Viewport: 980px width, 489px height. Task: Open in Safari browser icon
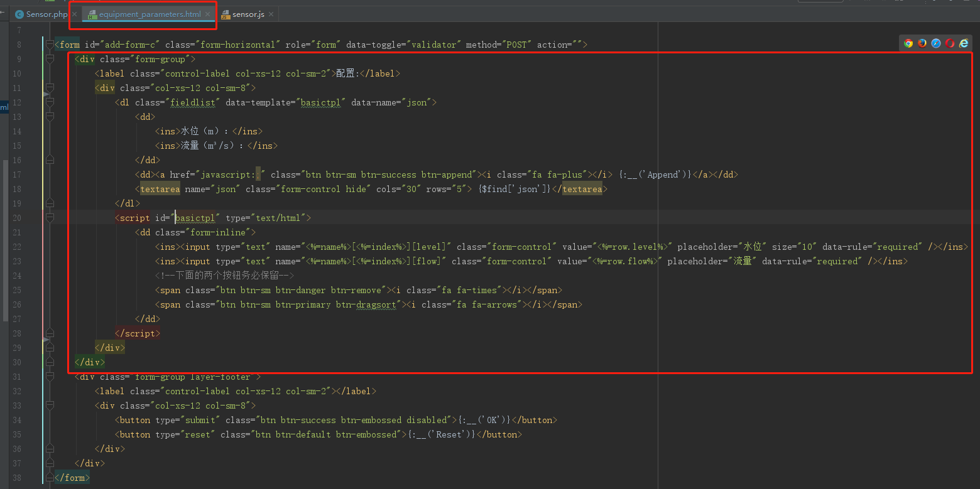[x=936, y=43]
